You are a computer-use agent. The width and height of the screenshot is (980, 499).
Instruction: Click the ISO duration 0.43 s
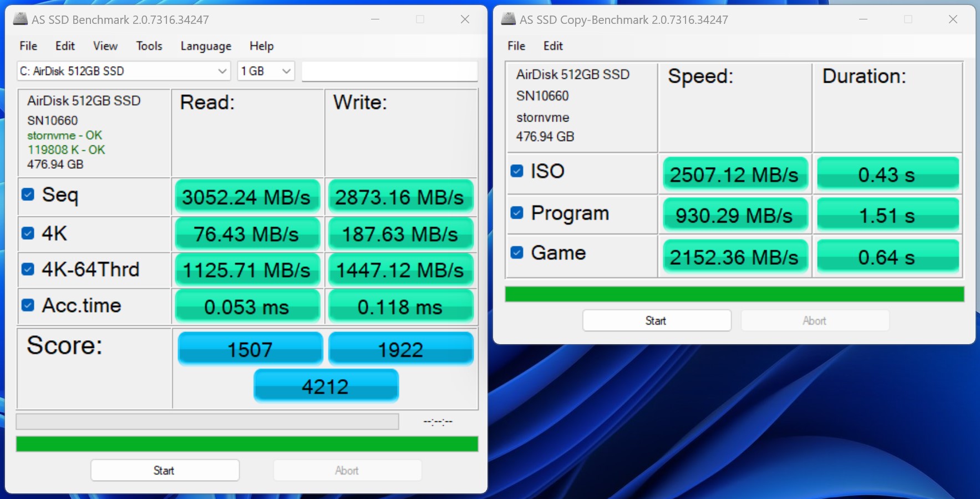click(887, 174)
